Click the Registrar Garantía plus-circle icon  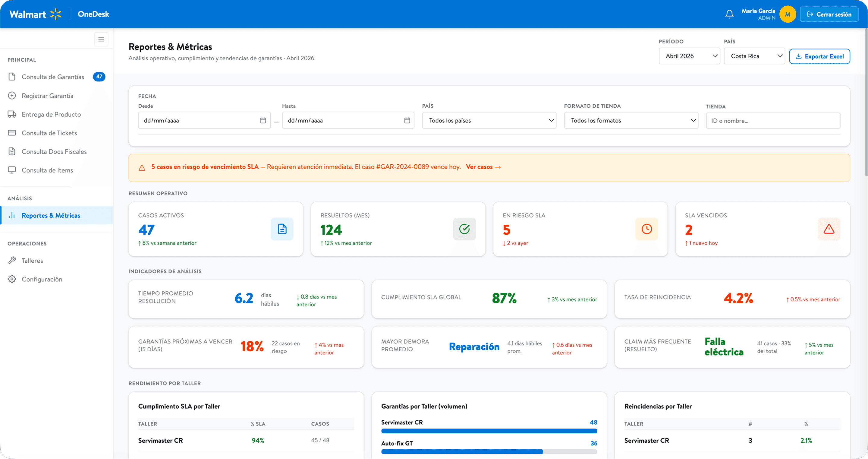click(x=12, y=95)
